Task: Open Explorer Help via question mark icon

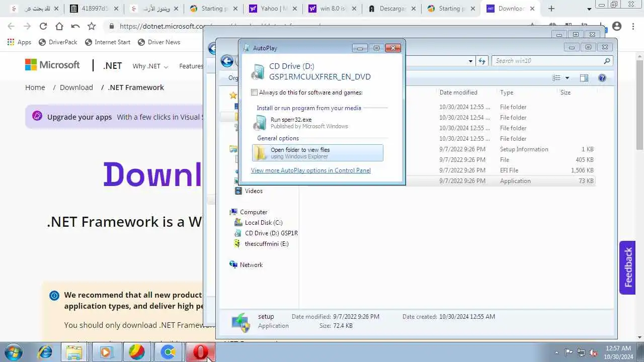Action: (x=602, y=78)
